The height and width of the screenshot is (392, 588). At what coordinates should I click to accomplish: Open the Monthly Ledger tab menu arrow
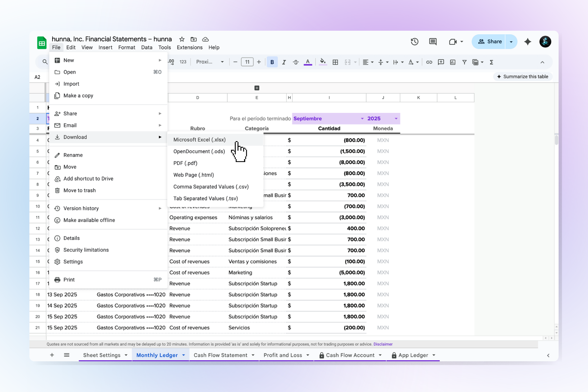(x=184, y=355)
